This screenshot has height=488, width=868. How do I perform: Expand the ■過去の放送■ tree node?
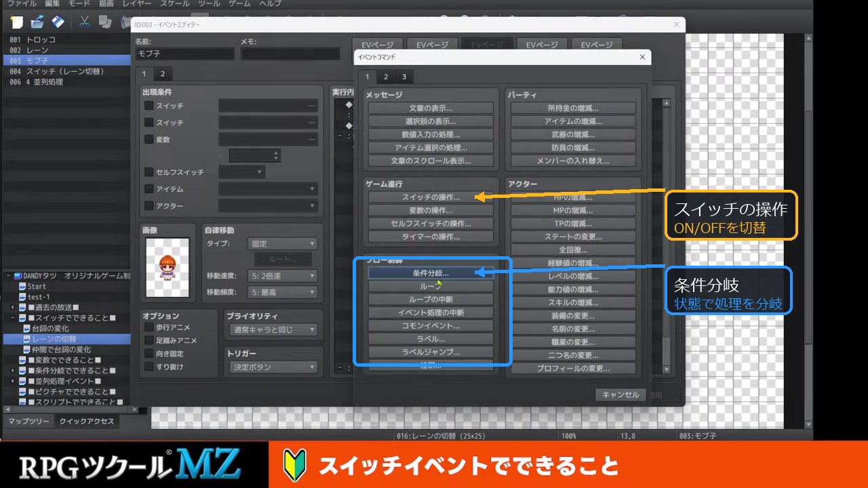pos(13,308)
